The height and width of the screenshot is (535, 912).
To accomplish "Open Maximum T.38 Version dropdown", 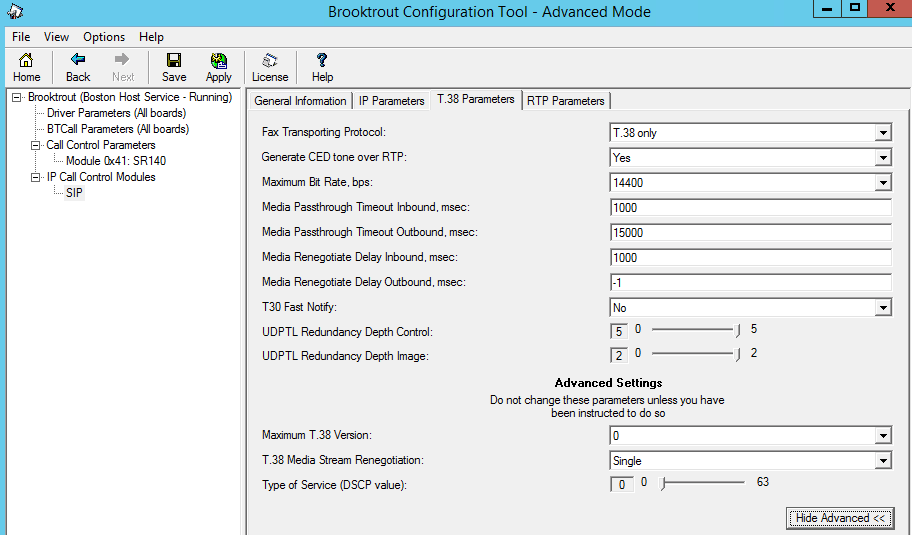I will point(883,436).
